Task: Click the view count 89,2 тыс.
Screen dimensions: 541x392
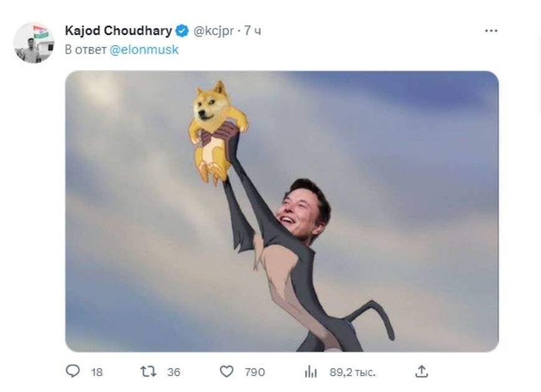Action: pyautogui.click(x=352, y=372)
